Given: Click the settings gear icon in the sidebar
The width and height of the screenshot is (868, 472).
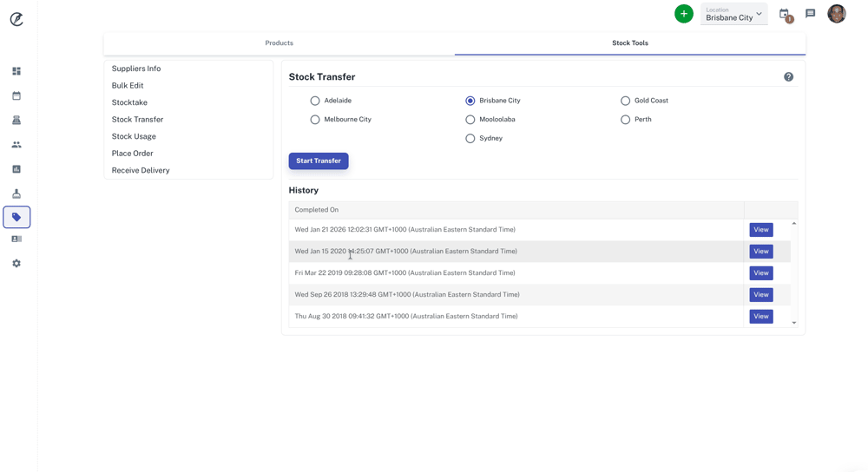Looking at the screenshot, I should 16,264.
